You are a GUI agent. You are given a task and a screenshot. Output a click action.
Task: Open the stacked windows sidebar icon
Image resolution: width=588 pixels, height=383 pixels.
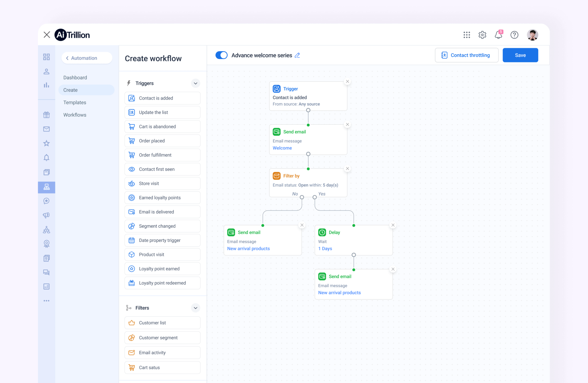[46, 172]
